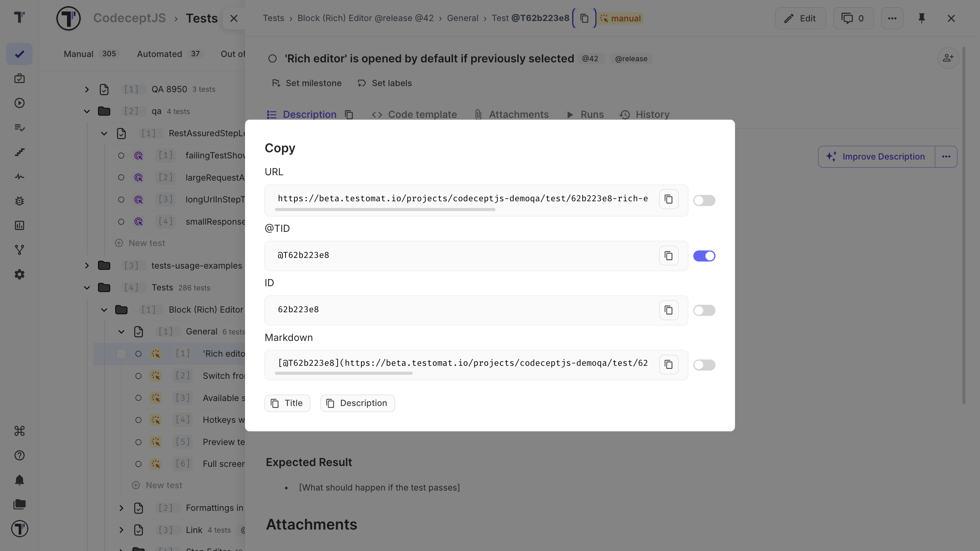Open notifications bell icon
This screenshot has height=551, width=980.
[x=20, y=480]
